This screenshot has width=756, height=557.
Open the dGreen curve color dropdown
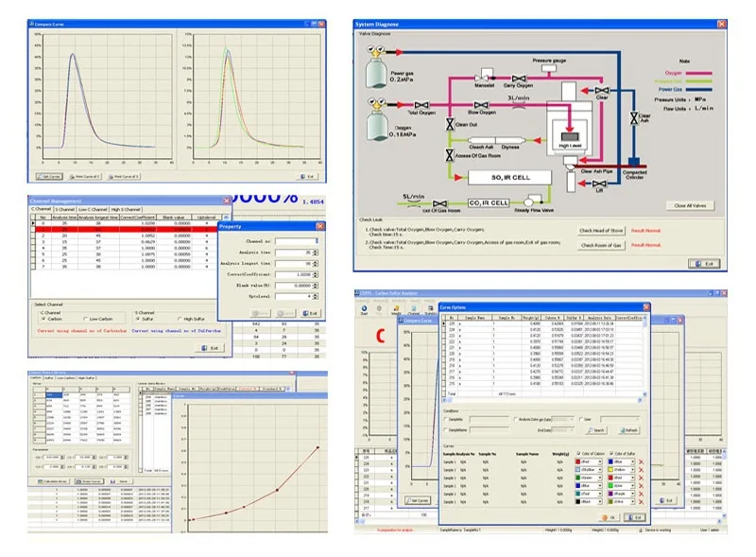[x=598, y=478]
